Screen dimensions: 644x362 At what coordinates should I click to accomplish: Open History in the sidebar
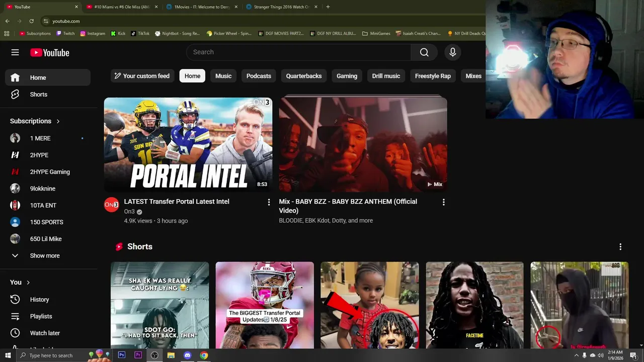(x=48, y=300)
